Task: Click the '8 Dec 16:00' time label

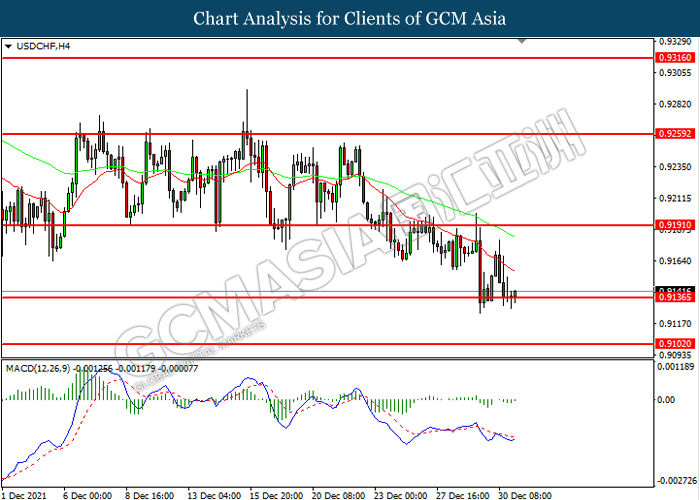Action: pos(150,495)
